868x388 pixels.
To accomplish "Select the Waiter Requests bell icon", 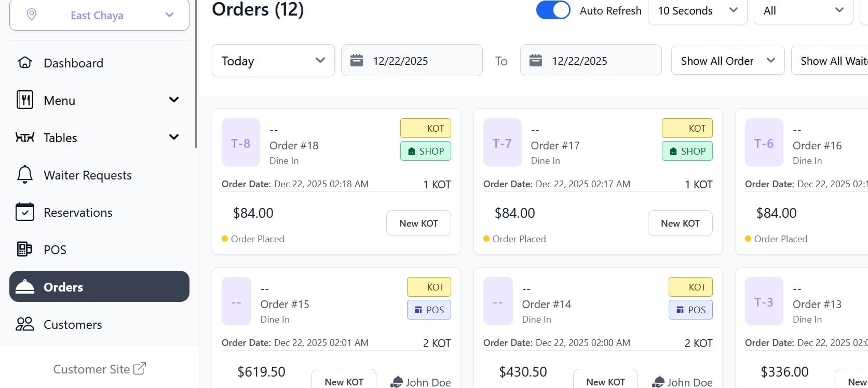I will [x=24, y=175].
